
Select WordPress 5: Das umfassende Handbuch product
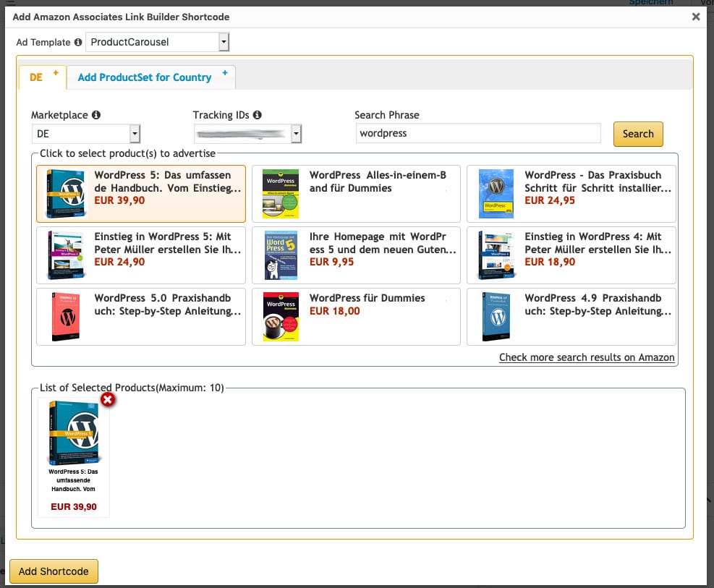pyautogui.click(x=141, y=194)
